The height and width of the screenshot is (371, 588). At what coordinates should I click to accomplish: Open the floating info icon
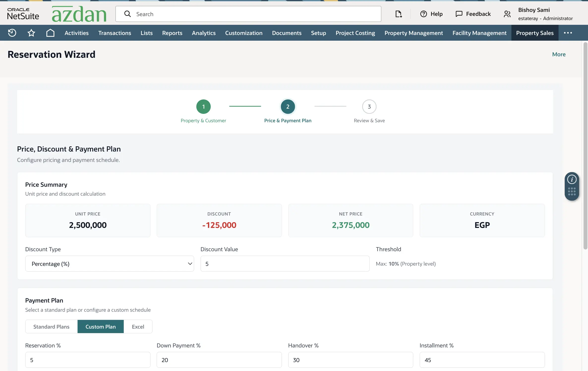572,179
